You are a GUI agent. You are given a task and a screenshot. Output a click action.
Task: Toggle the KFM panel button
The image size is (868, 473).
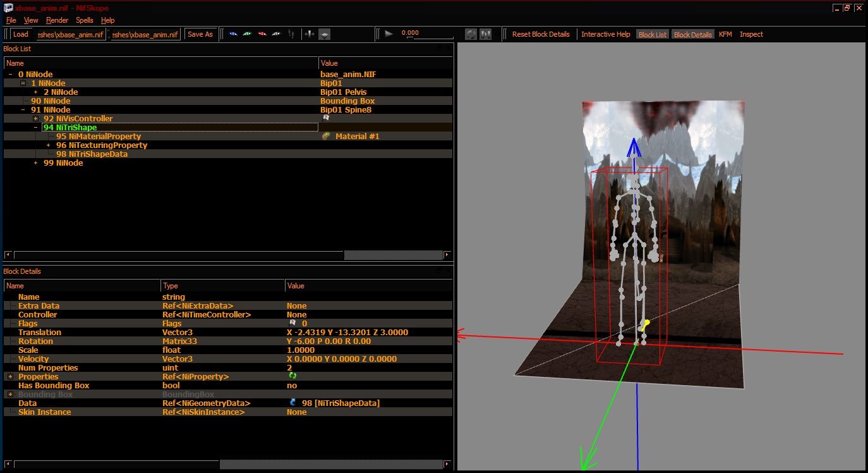click(725, 34)
